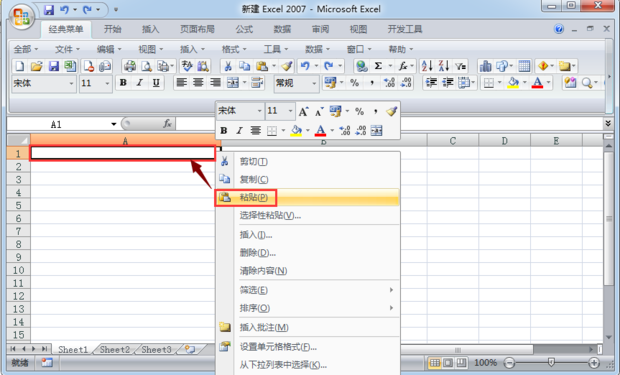Switch to Sheet2 worksheet tab
This screenshot has height=375, width=620.
115,350
